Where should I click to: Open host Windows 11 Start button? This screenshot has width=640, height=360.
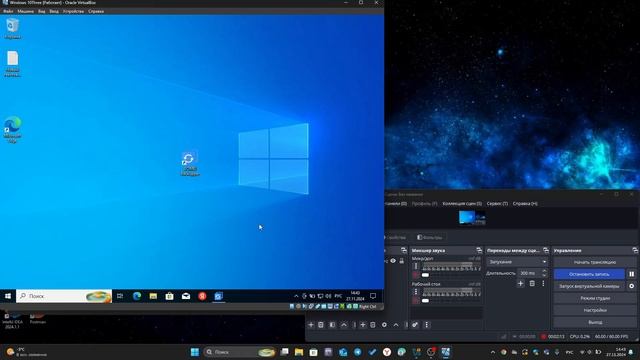point(195,352)
